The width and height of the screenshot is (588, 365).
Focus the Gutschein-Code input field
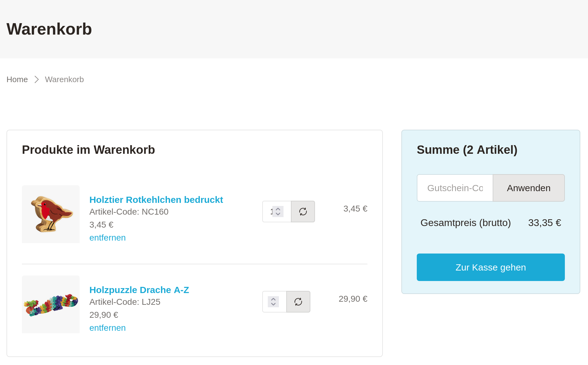[455, 188]
